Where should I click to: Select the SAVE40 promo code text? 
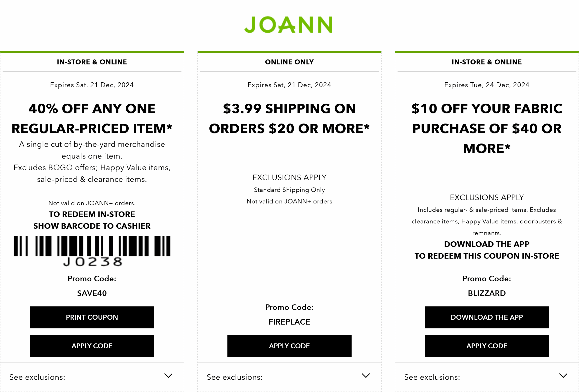[x=92, y=293]
